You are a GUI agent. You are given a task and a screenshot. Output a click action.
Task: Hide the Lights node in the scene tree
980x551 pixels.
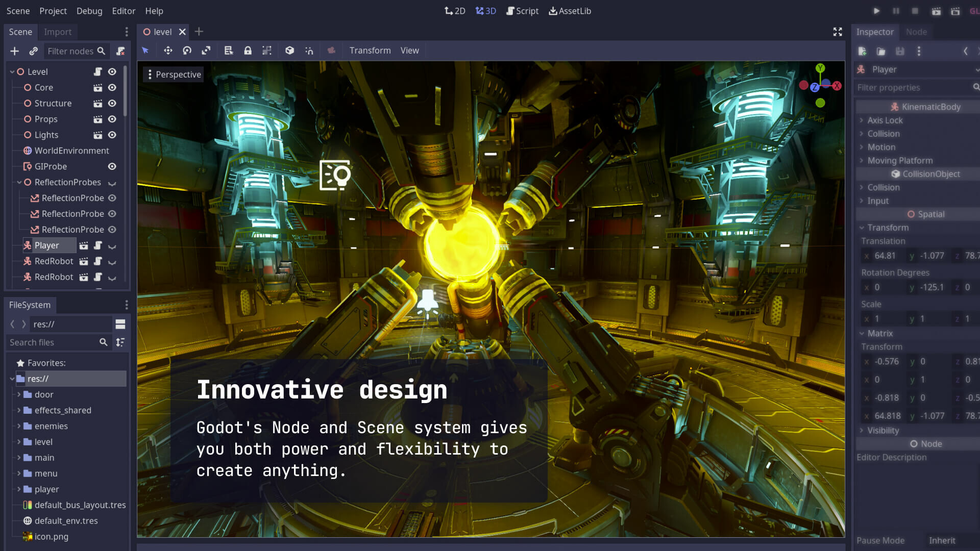click(x=112, y=135)
